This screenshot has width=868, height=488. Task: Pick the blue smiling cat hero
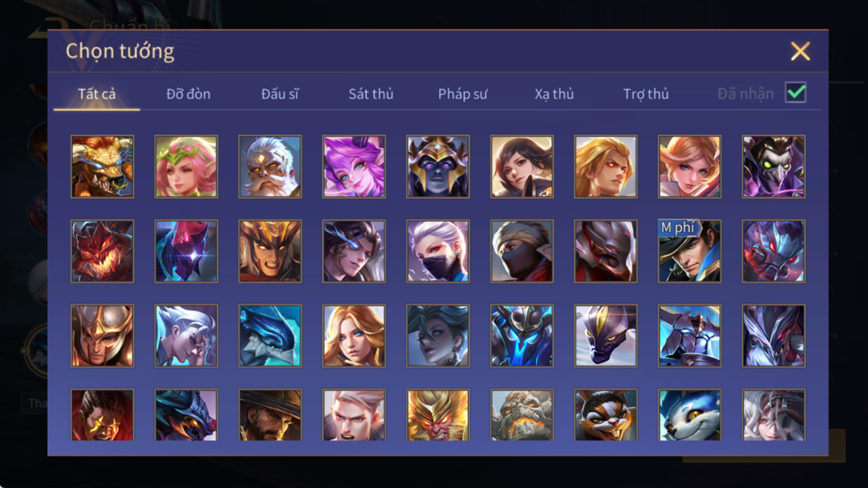690,415
